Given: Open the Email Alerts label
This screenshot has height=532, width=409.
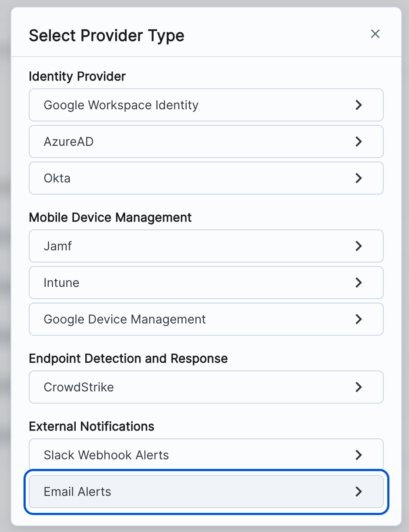Looking at the screenshot, I should (77, 492).
